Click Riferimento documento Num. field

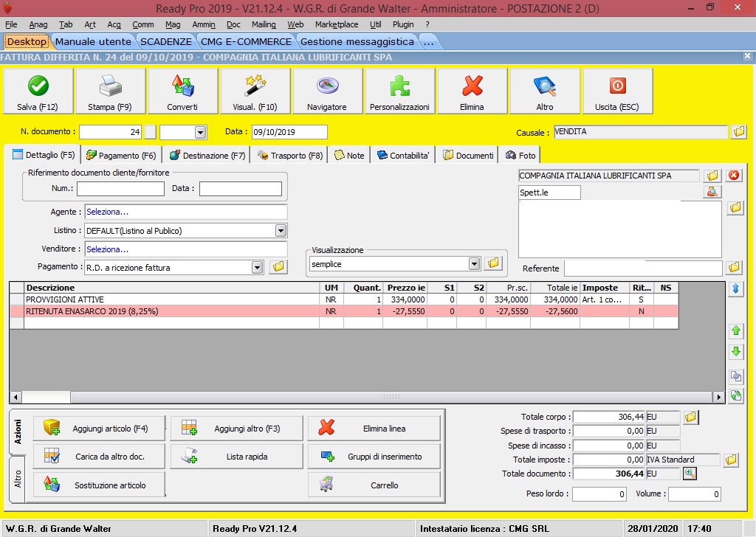tap(120, 188)
